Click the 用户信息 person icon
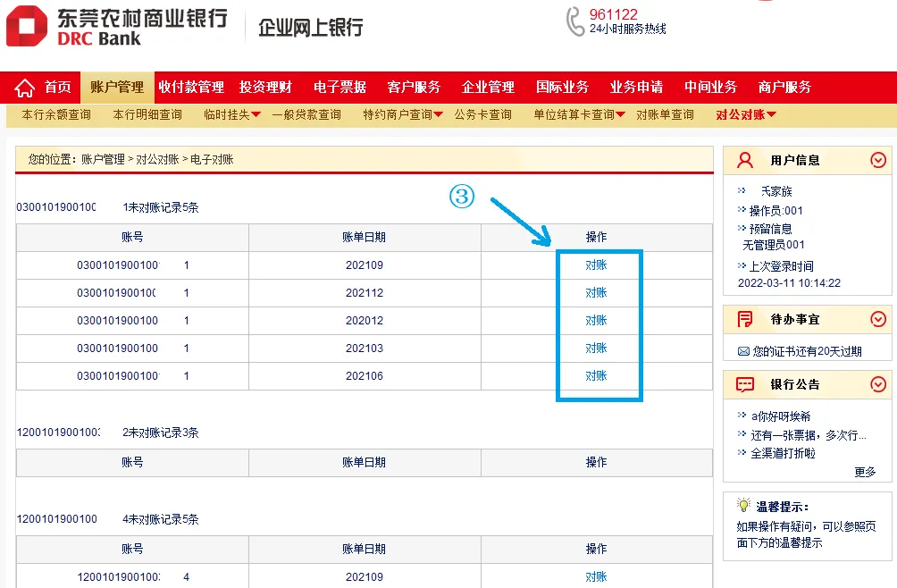The image size is (897, 588). click(x=745, y=160)
